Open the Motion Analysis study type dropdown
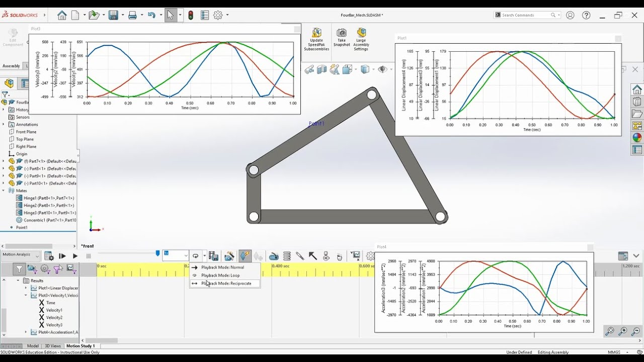Viewport: 644px width, 362px height. click(21, 255)
